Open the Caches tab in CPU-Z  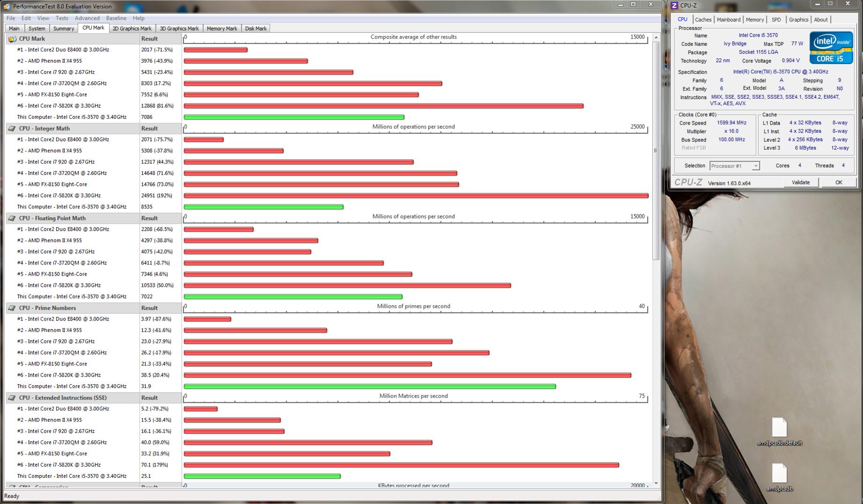tap(703, 20)
